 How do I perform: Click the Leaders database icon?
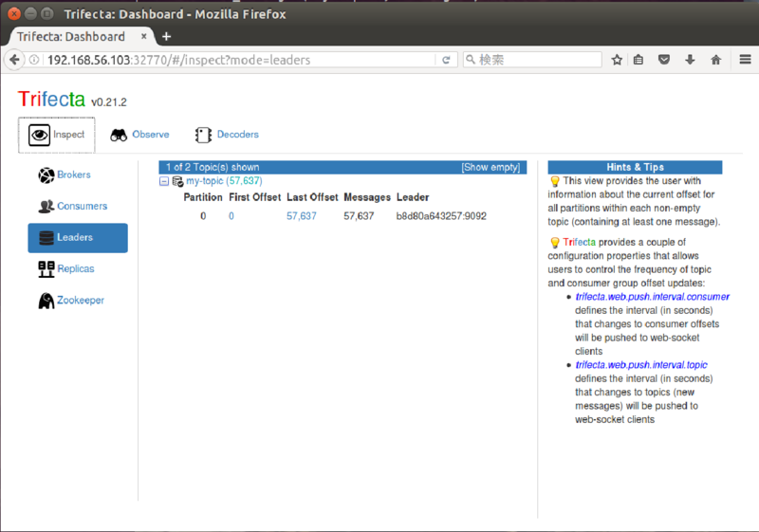coord(46,238)
